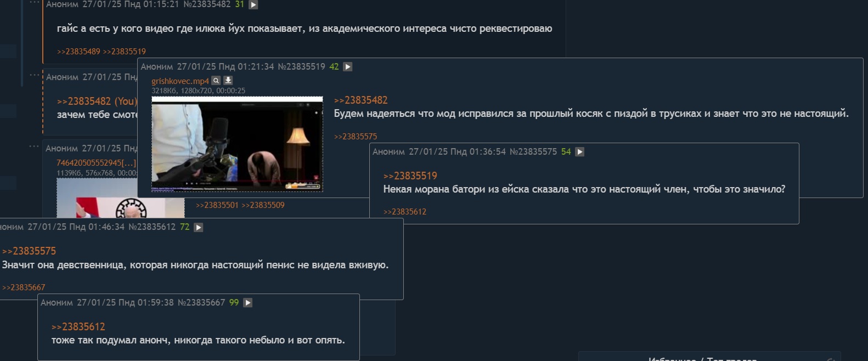Click the arrow icon on post №23835667
The height and width of the screenshot is (361, 868).
(247, 303)
